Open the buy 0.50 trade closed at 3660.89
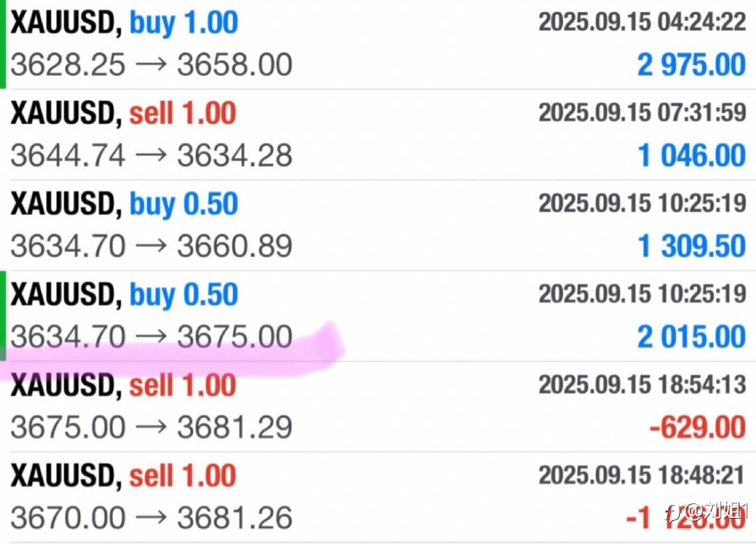 (x=378, y=225)
